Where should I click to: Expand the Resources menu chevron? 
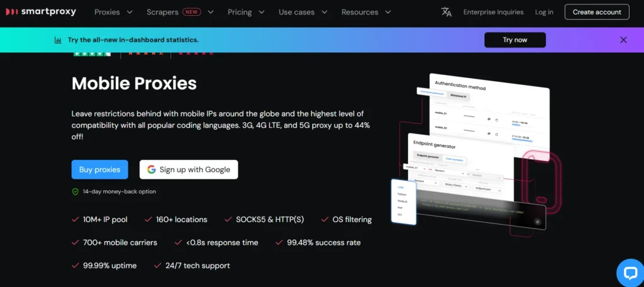coord(387,13)
